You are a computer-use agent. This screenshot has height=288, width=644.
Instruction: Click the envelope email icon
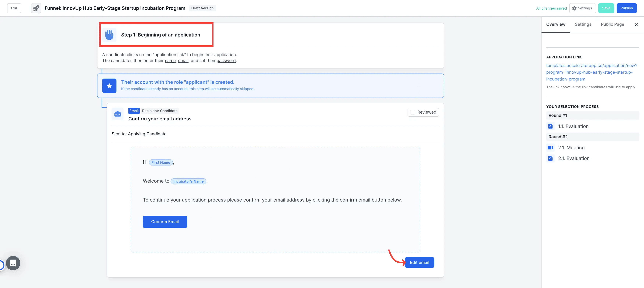click(118, 114)
